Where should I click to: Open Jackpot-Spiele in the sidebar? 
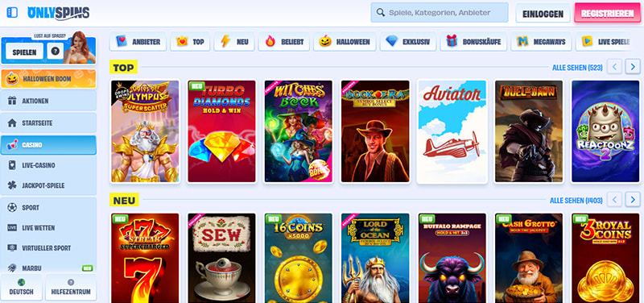click(x=48, y=186)
